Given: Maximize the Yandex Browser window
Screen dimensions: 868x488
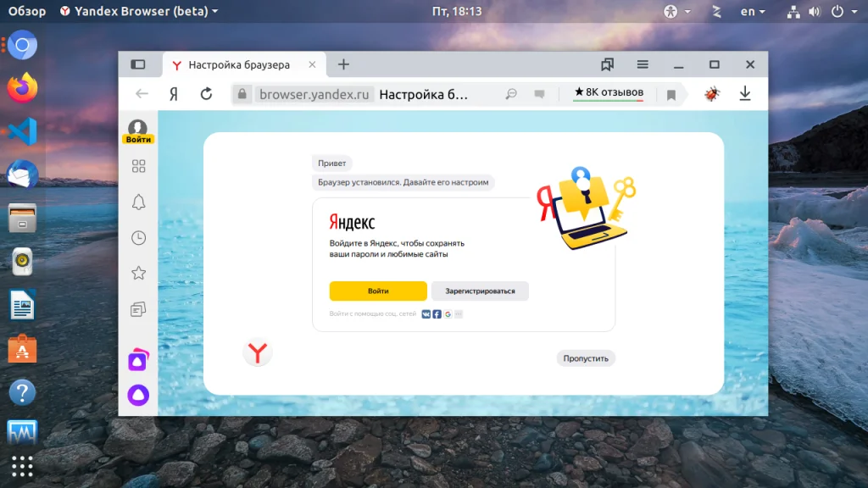Looking at the screenshot, I should [715, 64].
